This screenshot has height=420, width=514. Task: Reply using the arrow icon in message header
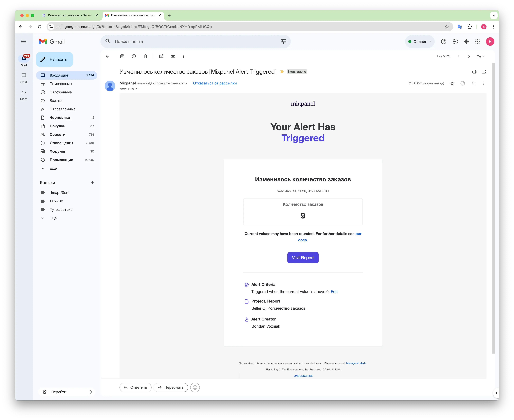tap(473, 83)
